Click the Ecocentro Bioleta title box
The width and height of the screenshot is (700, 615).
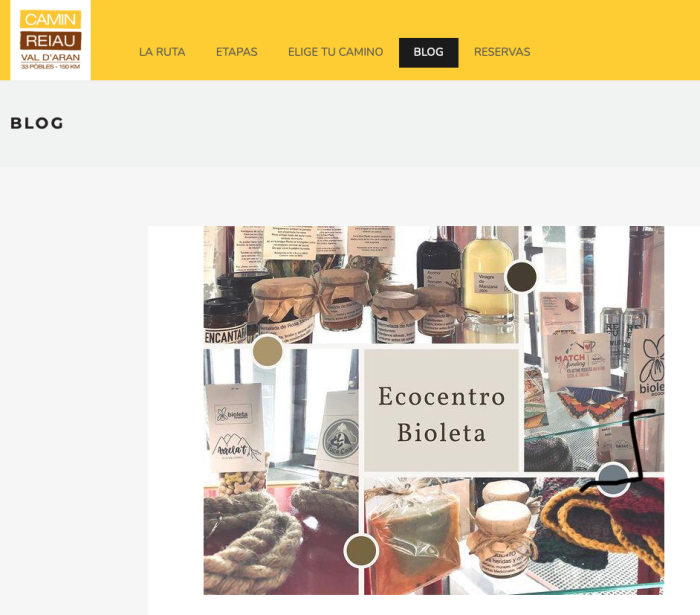pyautogui.click(x=441, y=410)
